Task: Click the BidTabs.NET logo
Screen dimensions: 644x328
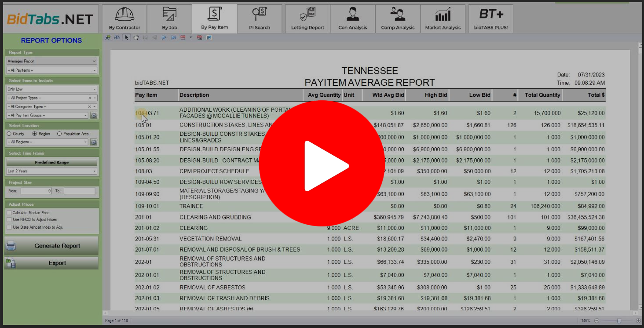Action: (x=50, y=19)
